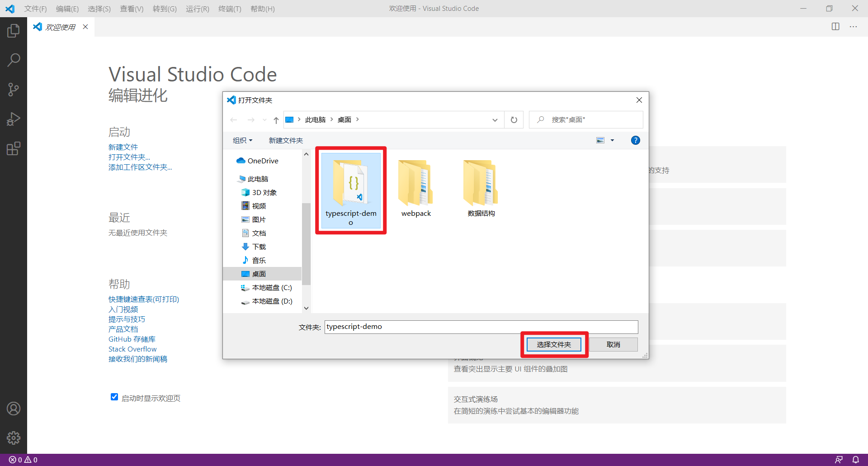868x466 pixels.
Task: Open the editor More Actions ellipsis
Action: [853, 27]
